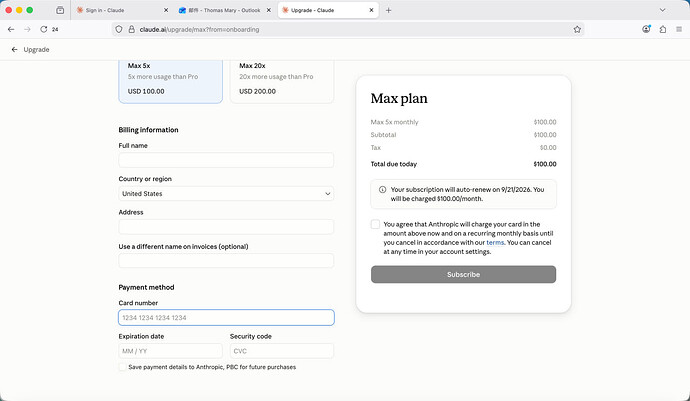Tick the recurring charge agreement checkbox

pos(375,224)
